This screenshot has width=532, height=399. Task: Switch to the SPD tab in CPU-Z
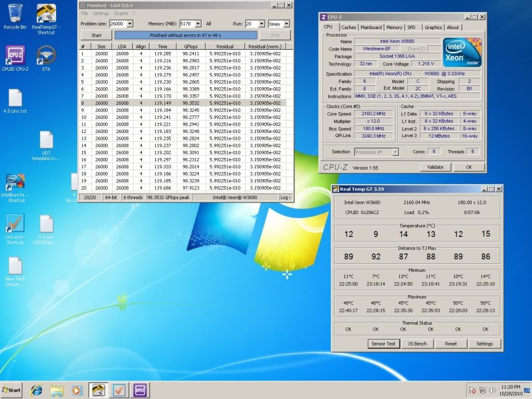411,28
